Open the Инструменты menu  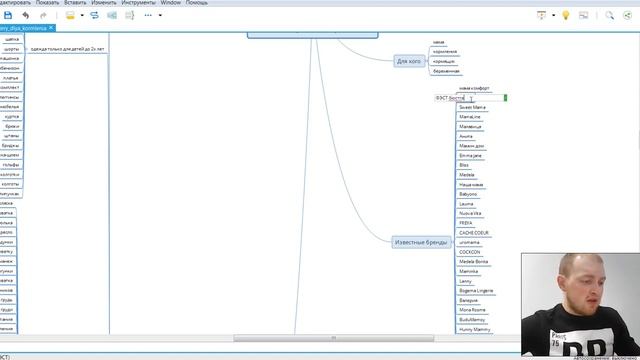[x=138, y=2]
